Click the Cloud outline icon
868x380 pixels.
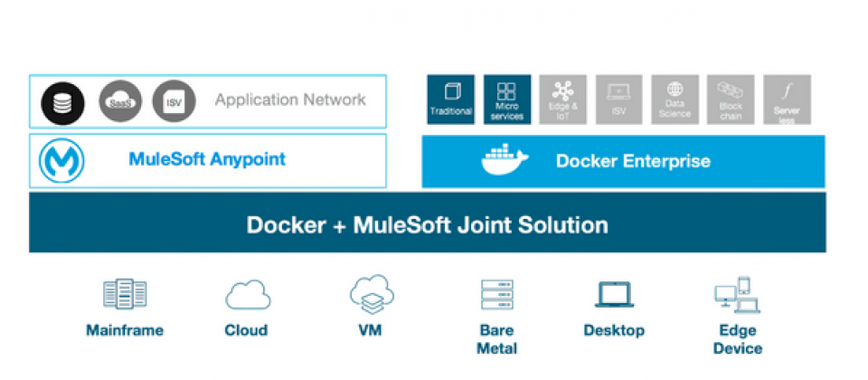pos(248,295)
